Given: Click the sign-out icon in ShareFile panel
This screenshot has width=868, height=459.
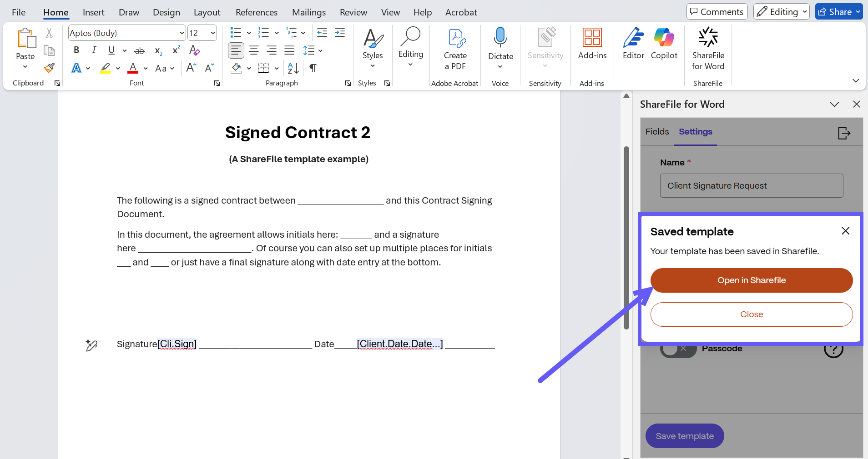Looking at the screenshot, I should pos(844,133).
